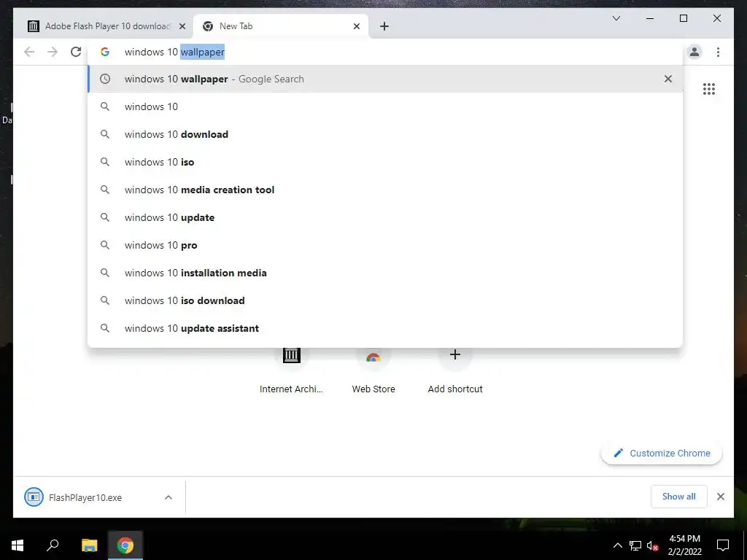Click Show all downloads button
This screenshot has width=747, height=560.
679,497
